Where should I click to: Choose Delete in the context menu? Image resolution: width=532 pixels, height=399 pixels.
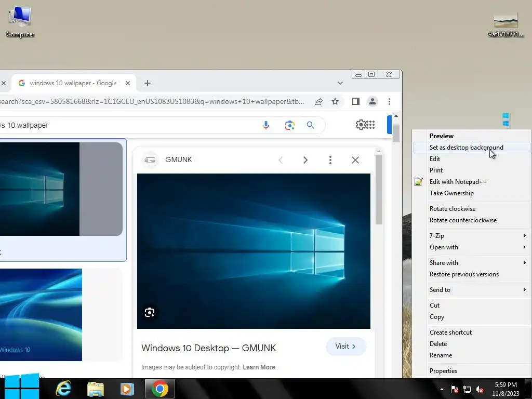click(x=472, y=344)
